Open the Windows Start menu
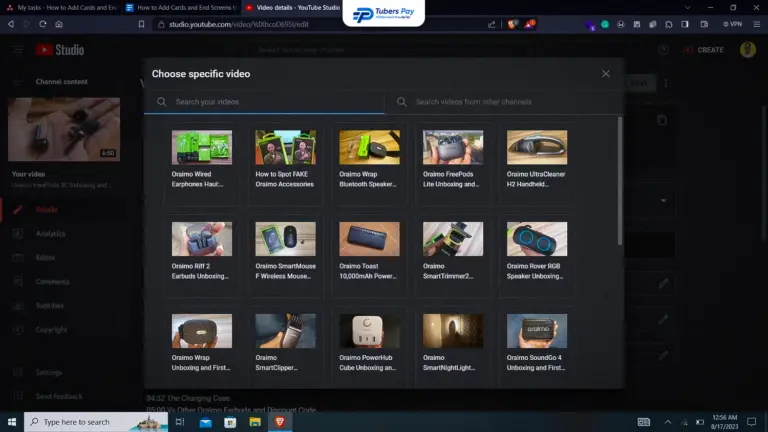Image resolution: width=768 pixels, height=432 pixels. coord(12,422)
